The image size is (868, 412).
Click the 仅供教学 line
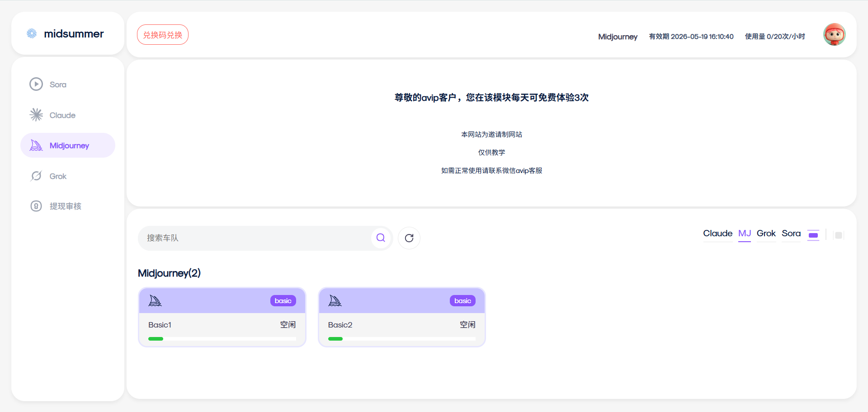(491, 153)
